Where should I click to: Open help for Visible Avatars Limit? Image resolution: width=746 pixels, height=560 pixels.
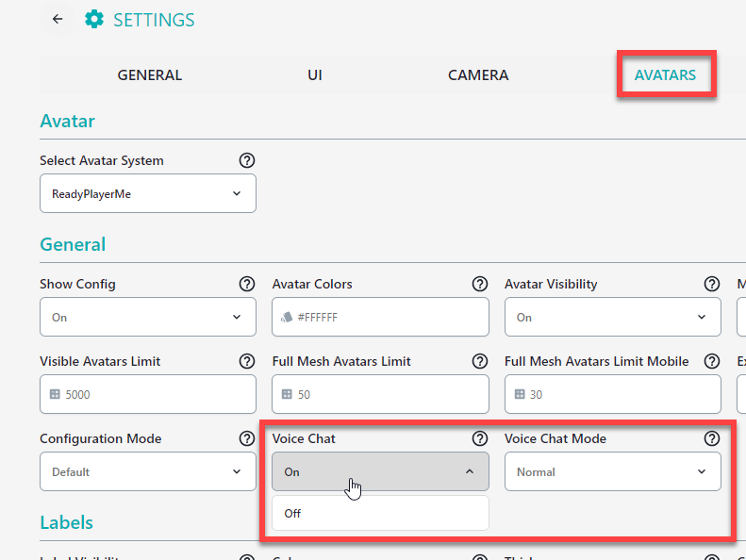[x=247, y=361]
